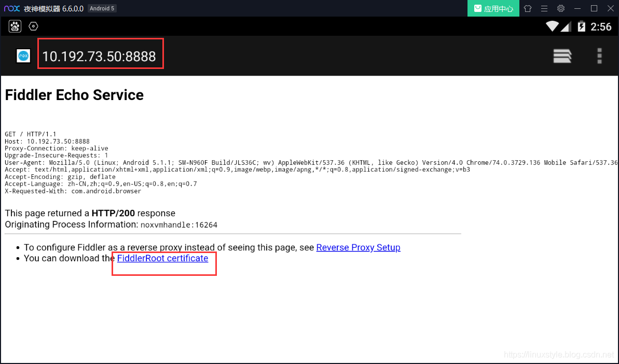Click the Nox logo in the title bar
The image size is (619, 364).
coord(12,8)
